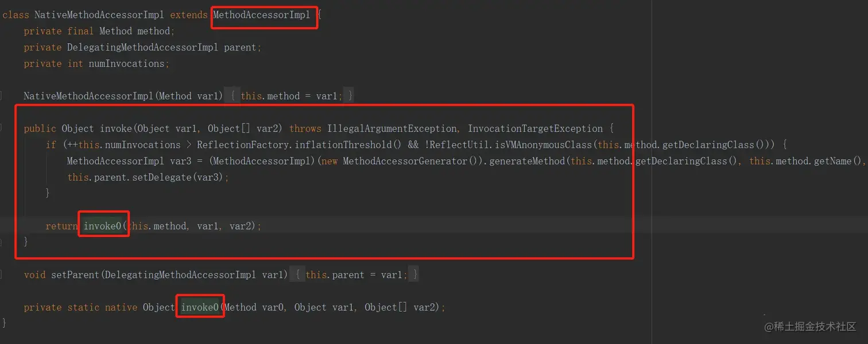Click the 'return' keyword
This screenshot has width=868, height=344.
(x=62, y=226)
